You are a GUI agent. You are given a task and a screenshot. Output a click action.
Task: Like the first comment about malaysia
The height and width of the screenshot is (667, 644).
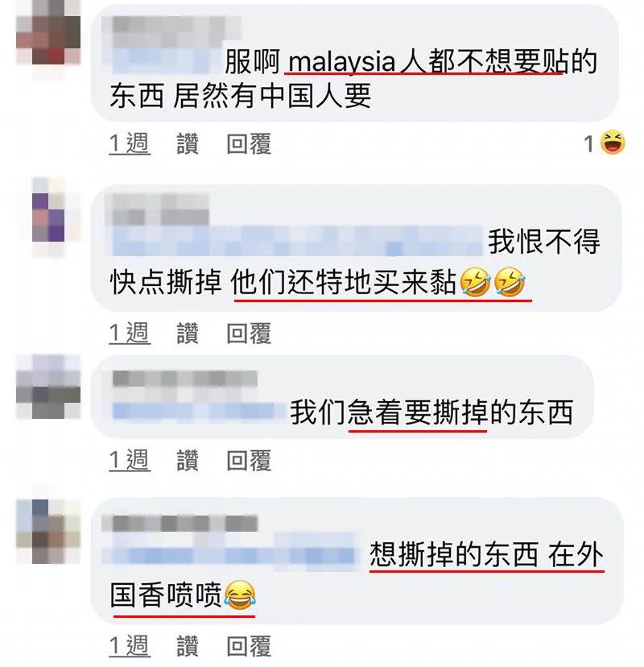(x=188, y=143)
